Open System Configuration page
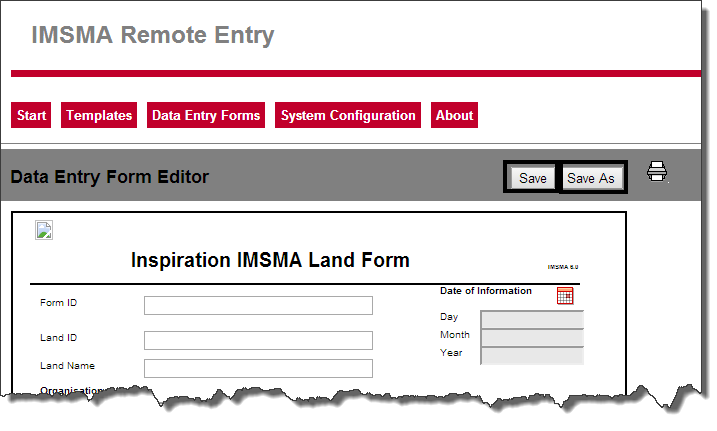The image size is (717, 431). click(348, 116)
